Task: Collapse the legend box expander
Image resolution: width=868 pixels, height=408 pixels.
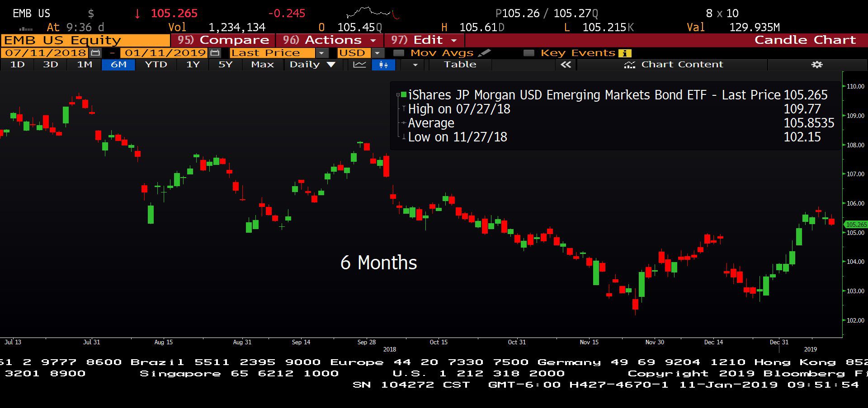Action: pyautogui.click(x=398, y=94)
